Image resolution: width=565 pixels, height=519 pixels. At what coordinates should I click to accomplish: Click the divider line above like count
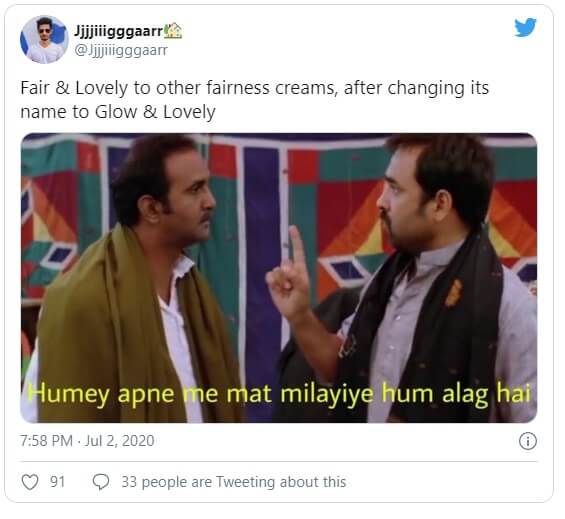(279, 461)
